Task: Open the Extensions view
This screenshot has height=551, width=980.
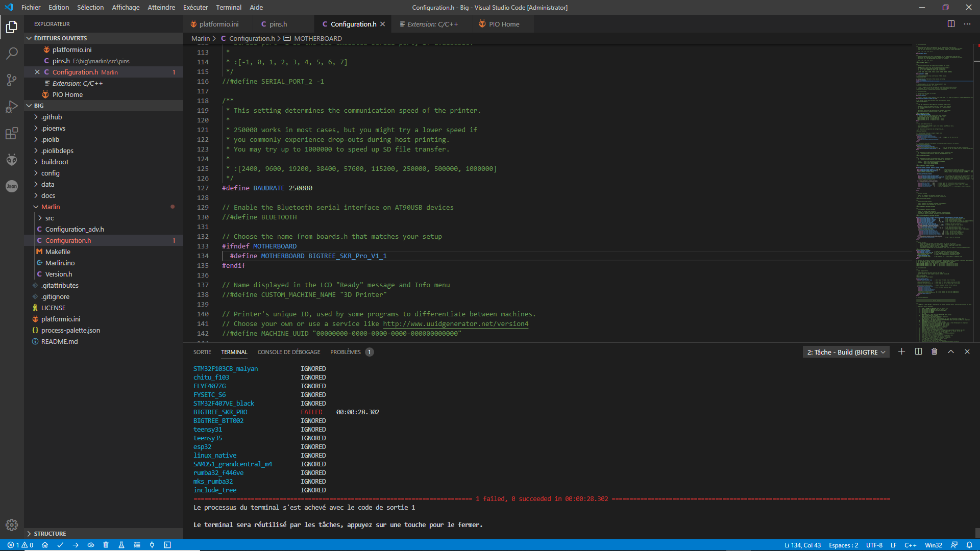Action: pyautogui.click(x=11, y=133)
